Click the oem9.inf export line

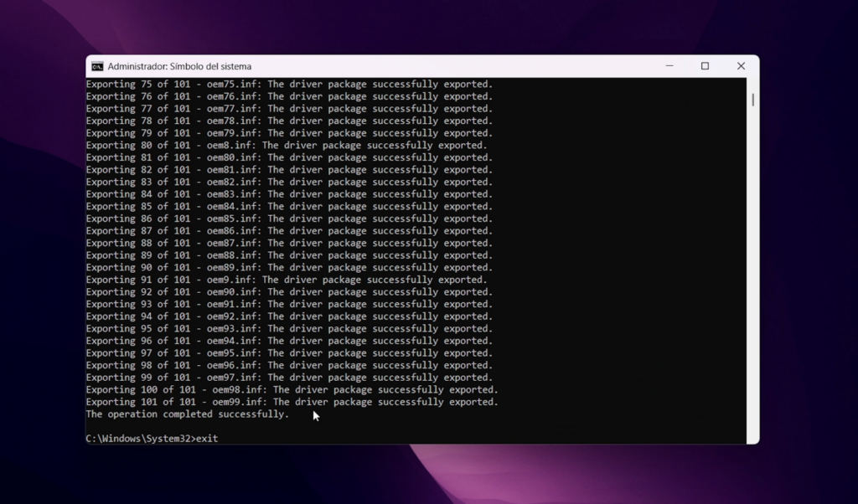pyautogui.click(x=286, y=280)
